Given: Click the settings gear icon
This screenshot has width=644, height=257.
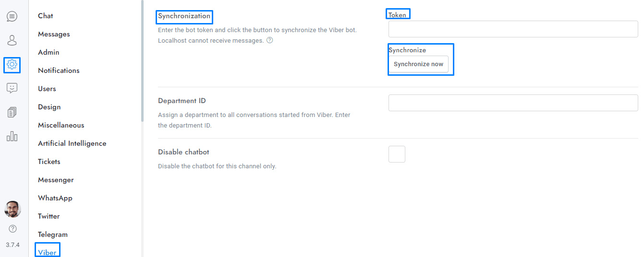Looking at the screenshot, I should pos(12,64).
